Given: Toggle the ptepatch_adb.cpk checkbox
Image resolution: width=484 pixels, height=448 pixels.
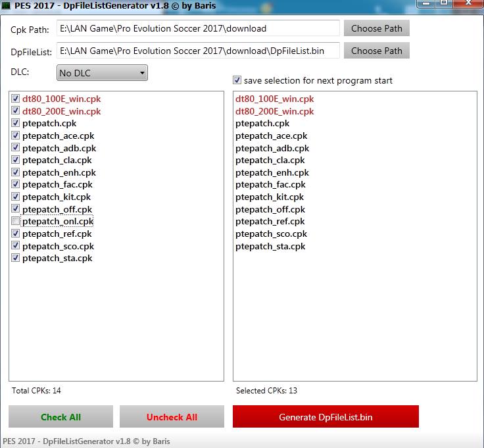Looking at the screenshot, I should pyautogui.click(x=15, y=147).
